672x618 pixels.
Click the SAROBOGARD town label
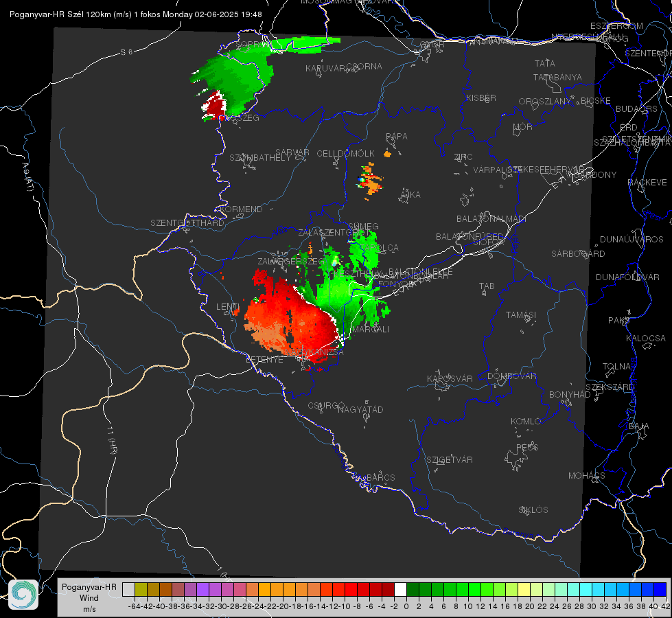[578, 254]
